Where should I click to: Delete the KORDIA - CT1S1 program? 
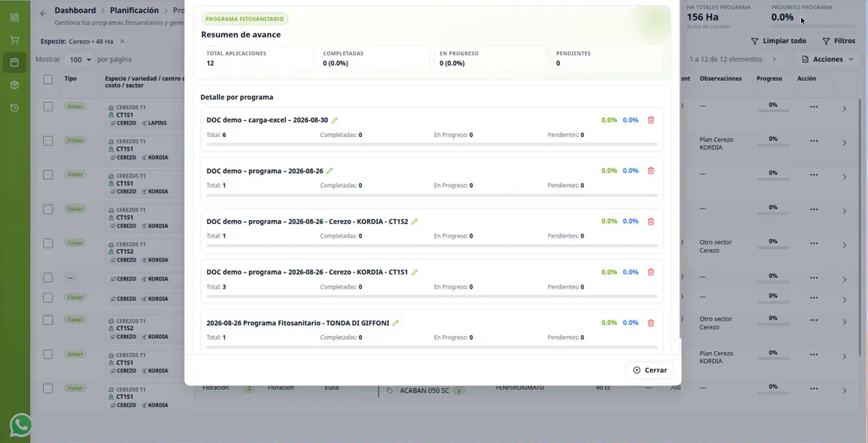651,272
